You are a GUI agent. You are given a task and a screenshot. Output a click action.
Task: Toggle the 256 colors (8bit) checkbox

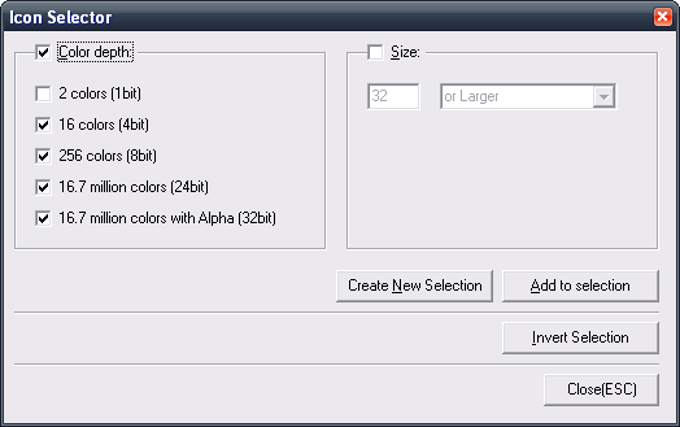tap(43, 156)
